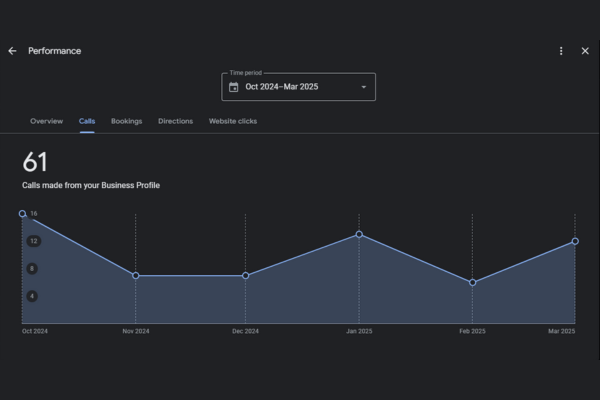The width and height of the screenshot is (600, 400).
Task: Select the Mar 2025 data point on the chart
Action: pos(575,241)
